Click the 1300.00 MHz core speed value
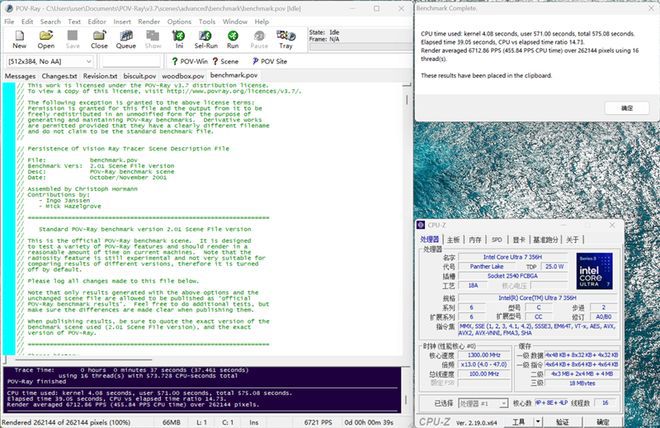 click(x=484, y=355)
